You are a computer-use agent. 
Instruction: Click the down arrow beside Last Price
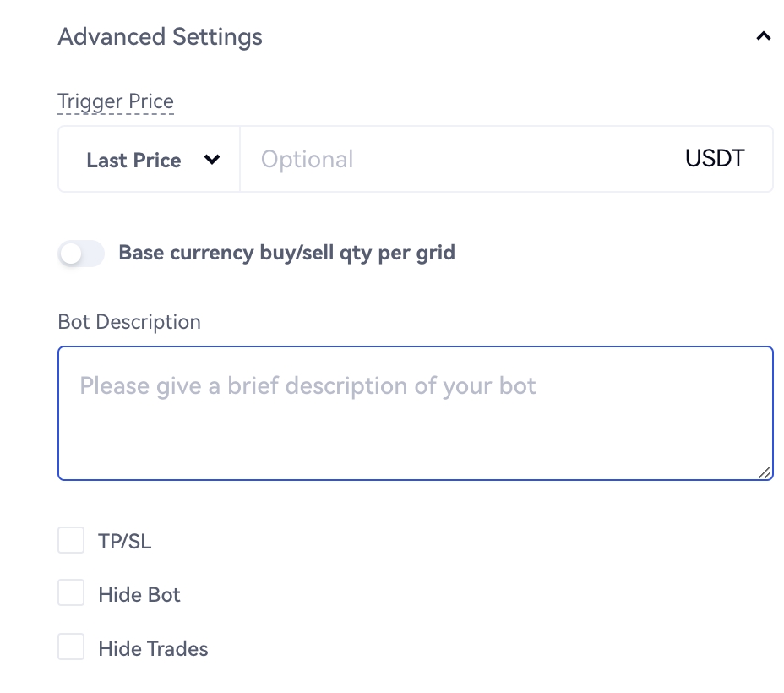(x=212, y=160)
